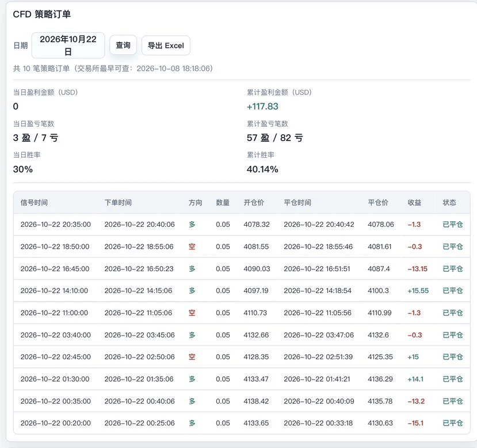Select the cumulative win rate 40.14%

point(262,169)
